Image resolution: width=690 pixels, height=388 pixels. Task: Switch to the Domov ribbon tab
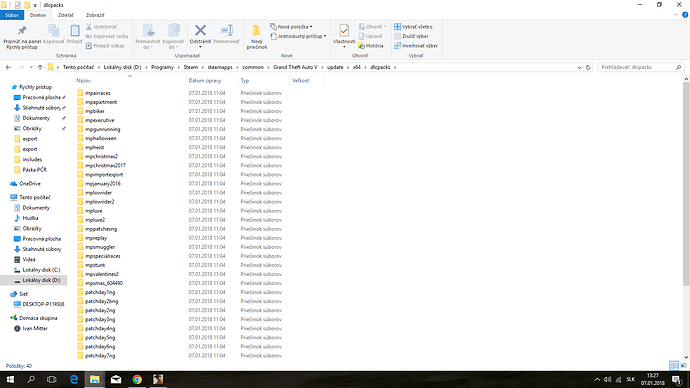coord(38,15)
